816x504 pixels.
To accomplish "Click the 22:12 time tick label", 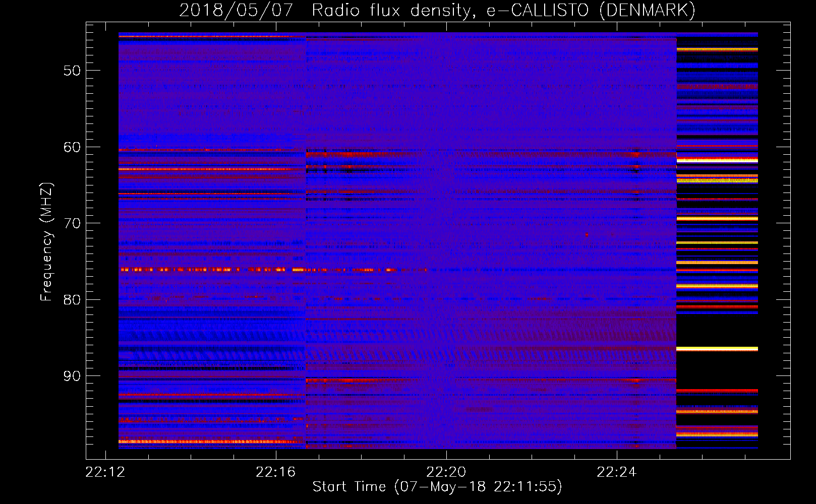I will (105, 472).
